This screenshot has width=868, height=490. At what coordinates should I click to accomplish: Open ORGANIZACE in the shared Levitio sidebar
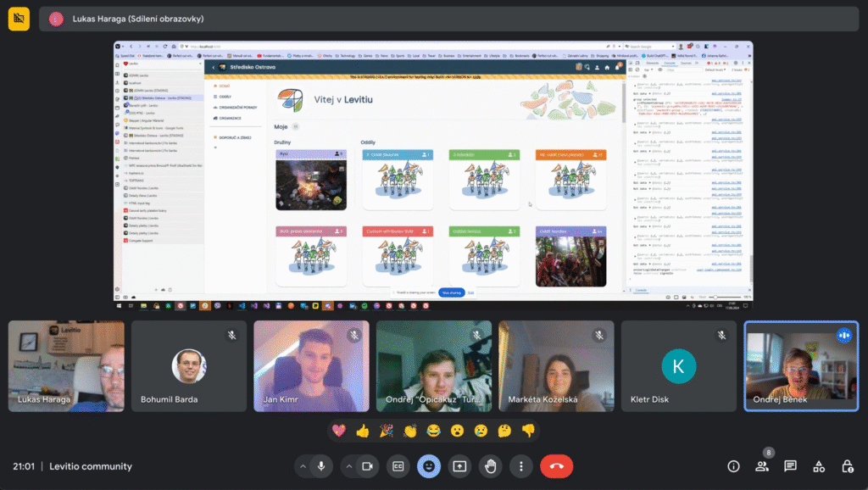pos(227,118)
